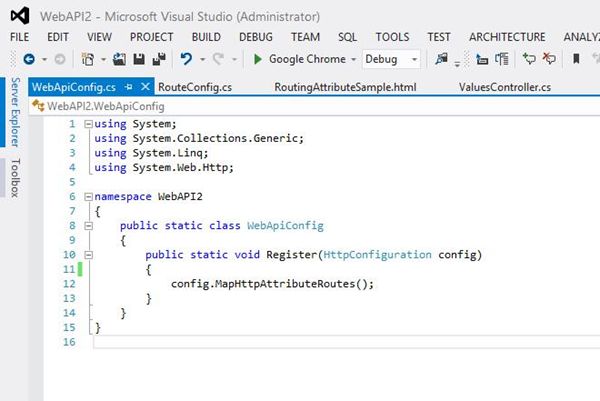
Task: Collapse the Register method block
Action: (88, 255)
